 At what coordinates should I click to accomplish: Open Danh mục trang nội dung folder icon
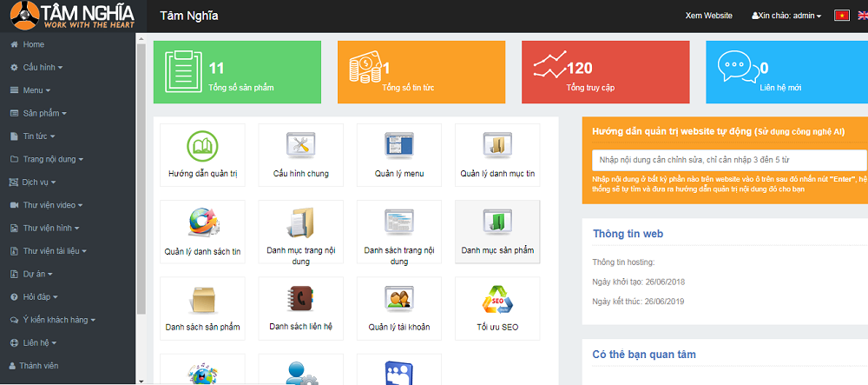click(300, 222)
